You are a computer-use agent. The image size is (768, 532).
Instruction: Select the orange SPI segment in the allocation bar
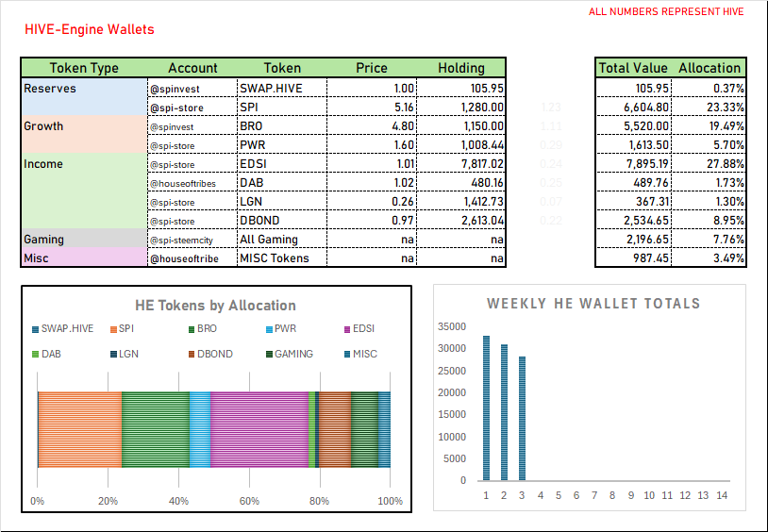pyautogui.click(x=80, y=429)
